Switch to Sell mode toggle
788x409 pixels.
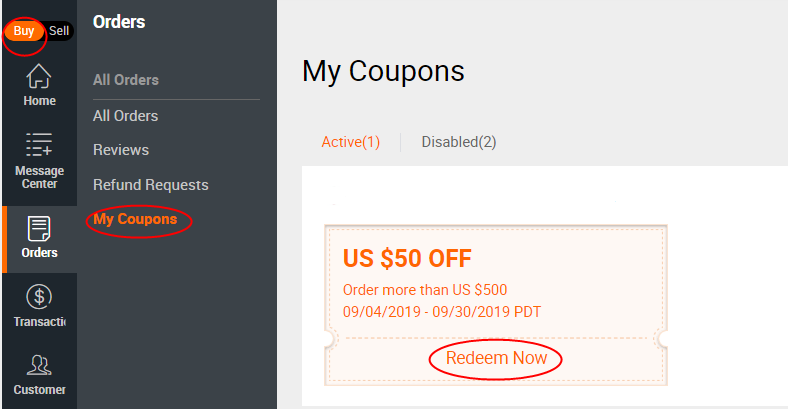coord(60,31)
